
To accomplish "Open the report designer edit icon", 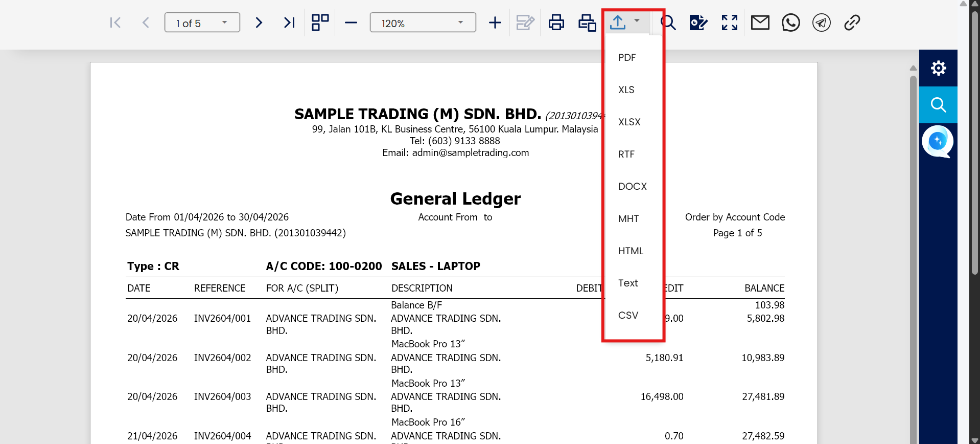I will coord(698,23).
